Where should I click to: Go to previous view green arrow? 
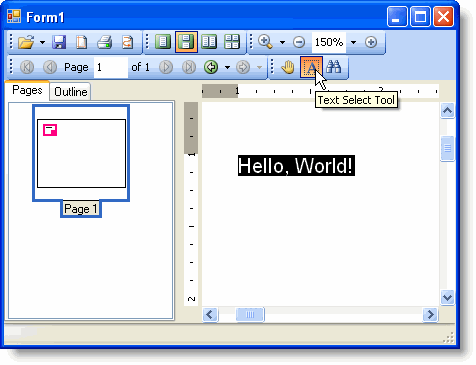[x=211, y=67]
